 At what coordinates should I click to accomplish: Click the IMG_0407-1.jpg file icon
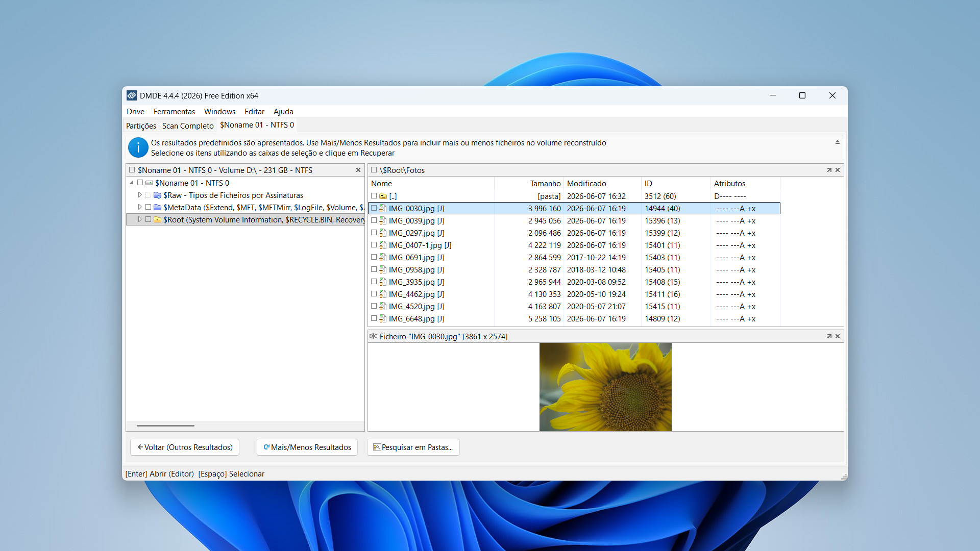tap(383, 245)
